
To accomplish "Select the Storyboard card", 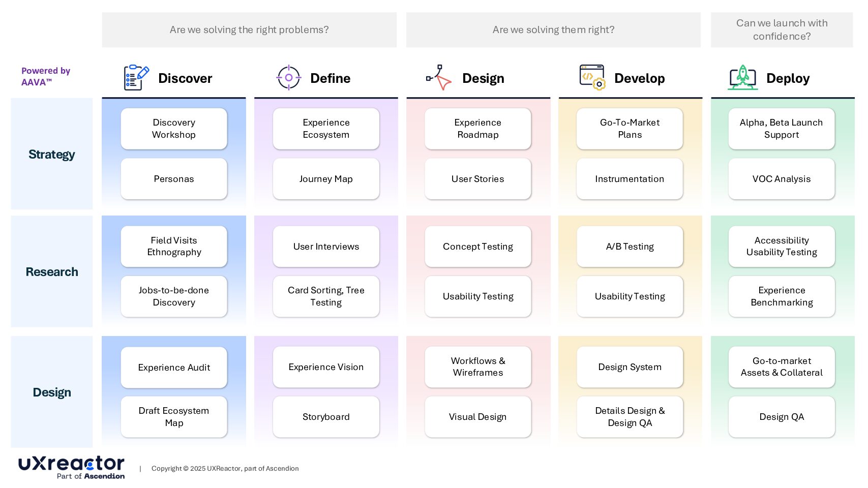I will click(326, 417).
